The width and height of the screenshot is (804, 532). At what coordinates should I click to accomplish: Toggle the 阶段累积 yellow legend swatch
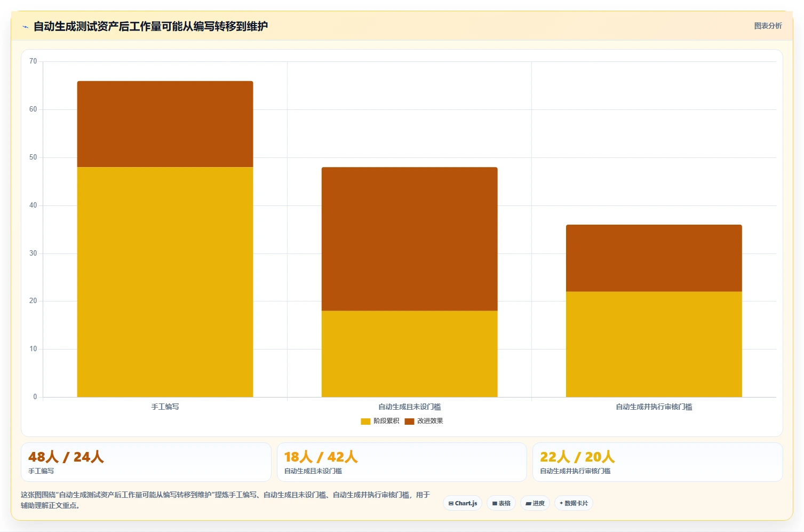coord(365,422)
